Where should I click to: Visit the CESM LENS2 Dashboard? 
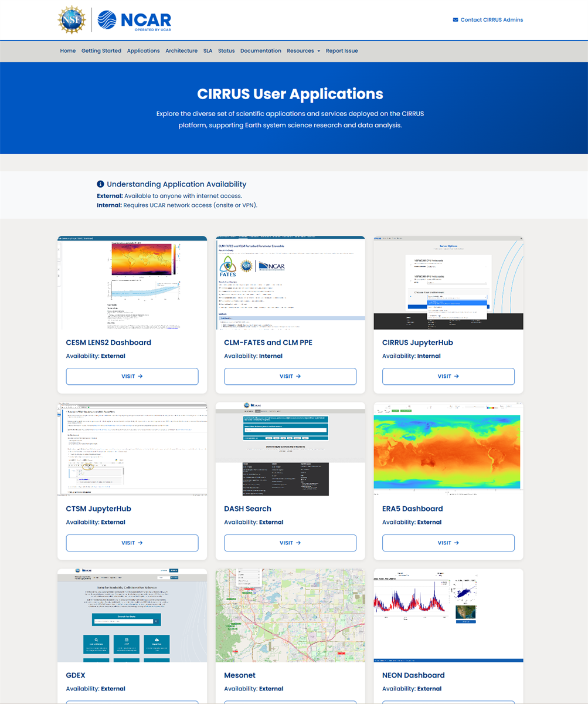click(132, 376)
